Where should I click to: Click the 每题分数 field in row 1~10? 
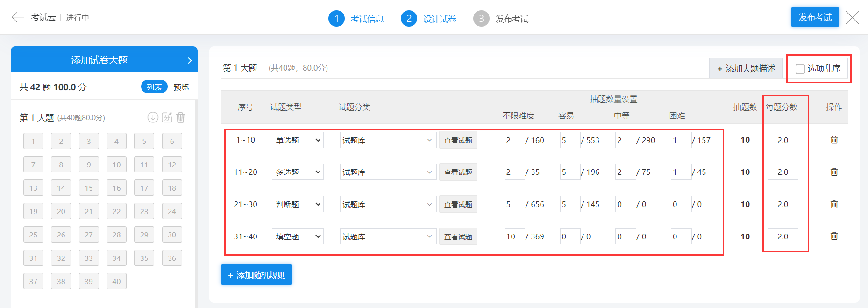[x=783, y=140]
